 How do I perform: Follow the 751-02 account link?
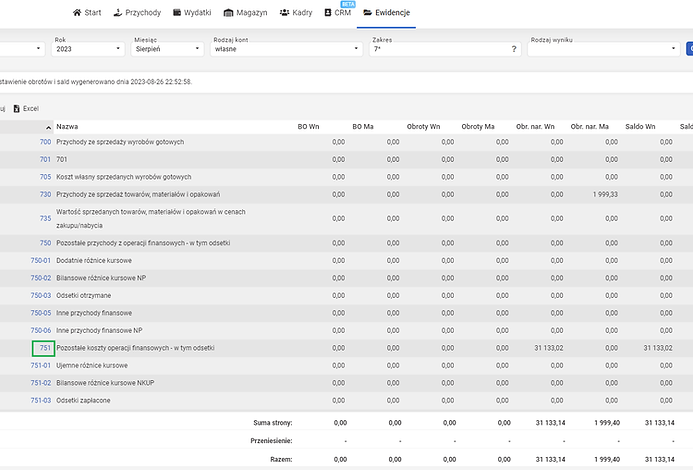click(40, 383)
